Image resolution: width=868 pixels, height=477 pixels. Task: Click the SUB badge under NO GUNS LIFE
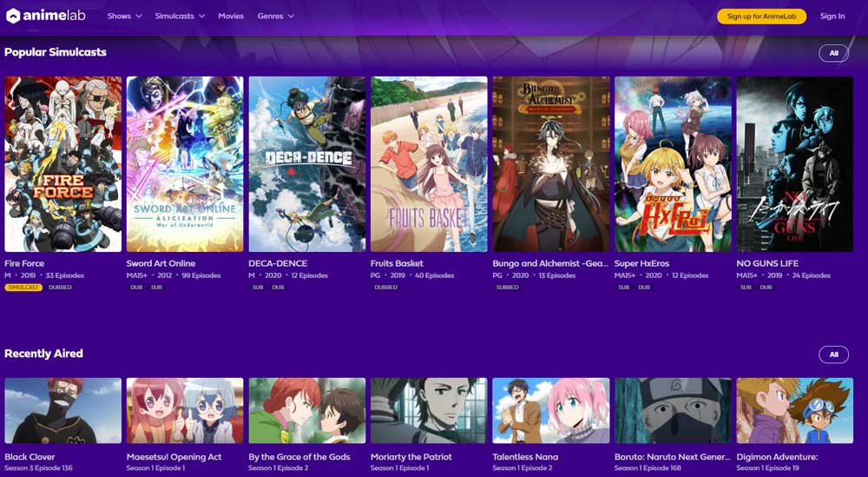coord(746,288)
